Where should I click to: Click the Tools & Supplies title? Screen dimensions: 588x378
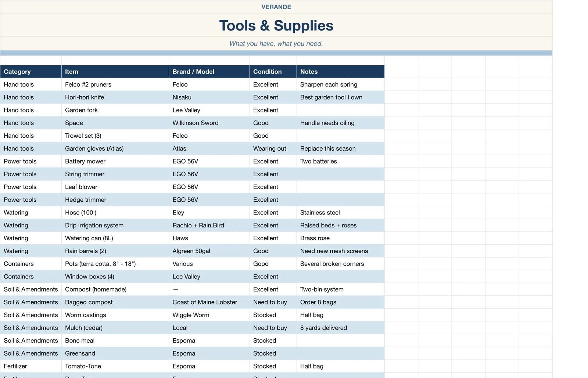pyautogui.click(x=276, y=25)
